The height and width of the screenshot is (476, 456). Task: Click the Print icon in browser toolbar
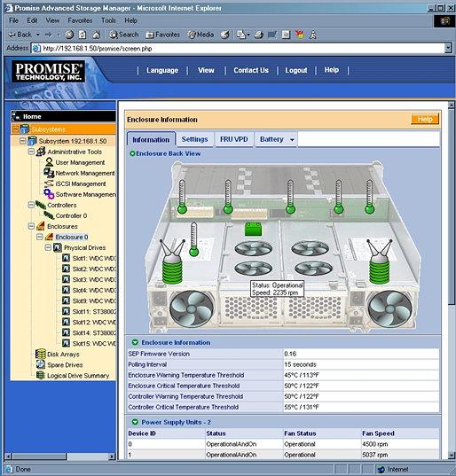click(x=258, y=35)
